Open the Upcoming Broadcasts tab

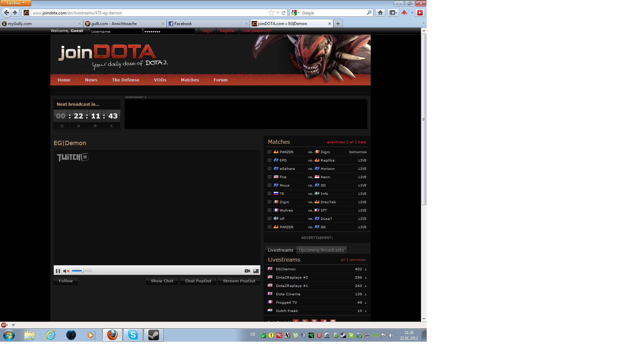click(x=321, y=250)
